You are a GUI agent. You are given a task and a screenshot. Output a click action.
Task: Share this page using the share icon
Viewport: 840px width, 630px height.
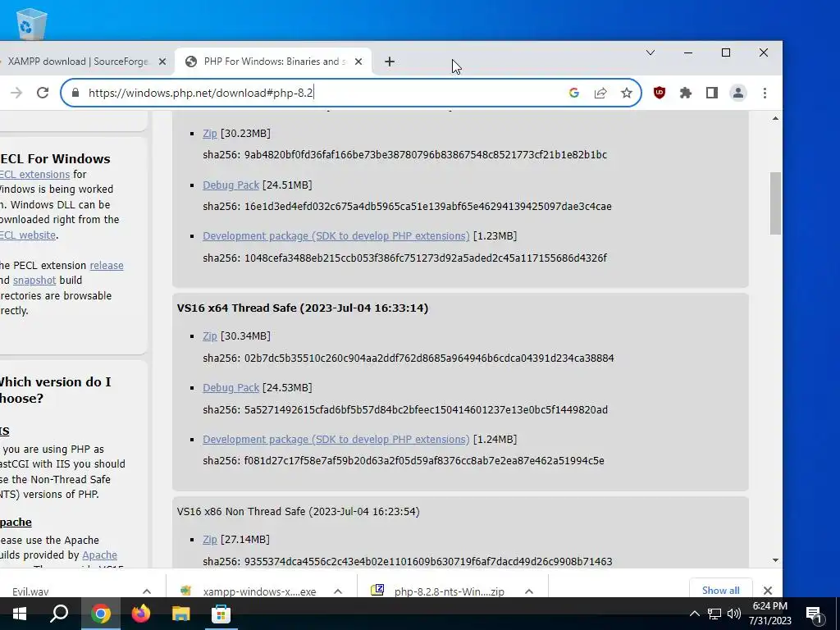pyautogui.click(x=600, y=93)
